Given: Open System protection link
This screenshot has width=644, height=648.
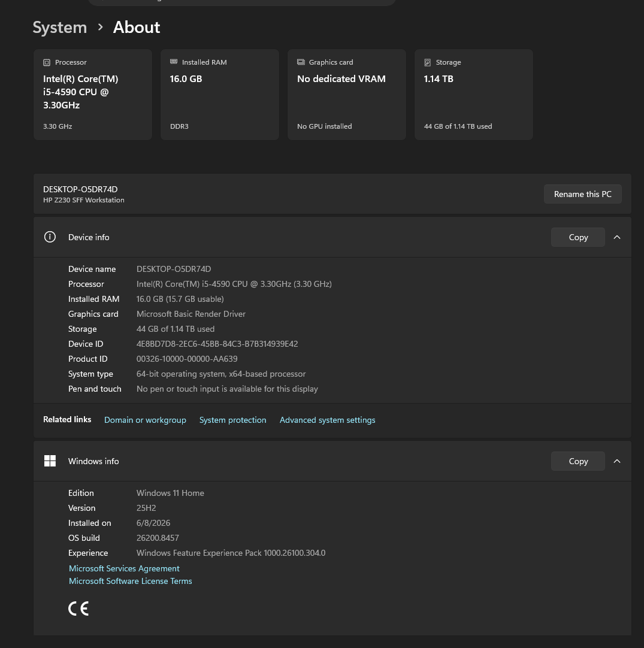Looking at the screenshot, I should pyautogui.click(x=232, y=420).
